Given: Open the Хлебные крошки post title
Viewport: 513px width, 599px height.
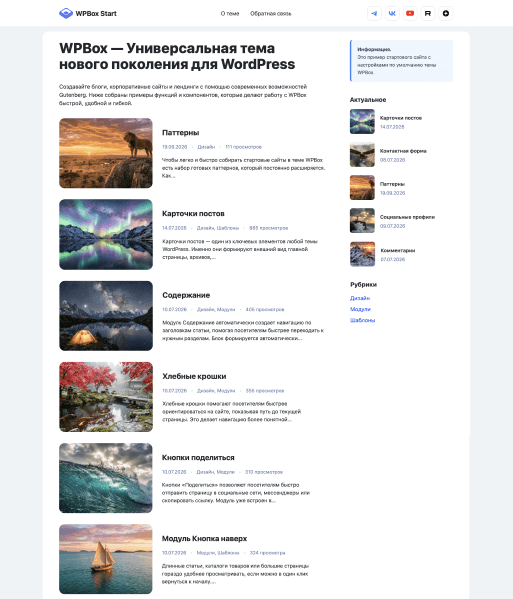Looking at the screenshot, I should [194, 376].
